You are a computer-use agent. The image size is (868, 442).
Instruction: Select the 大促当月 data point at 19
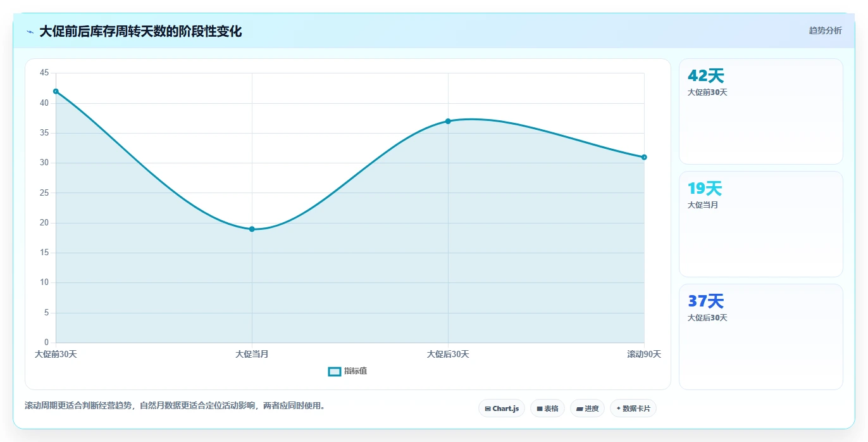(252, 229)
